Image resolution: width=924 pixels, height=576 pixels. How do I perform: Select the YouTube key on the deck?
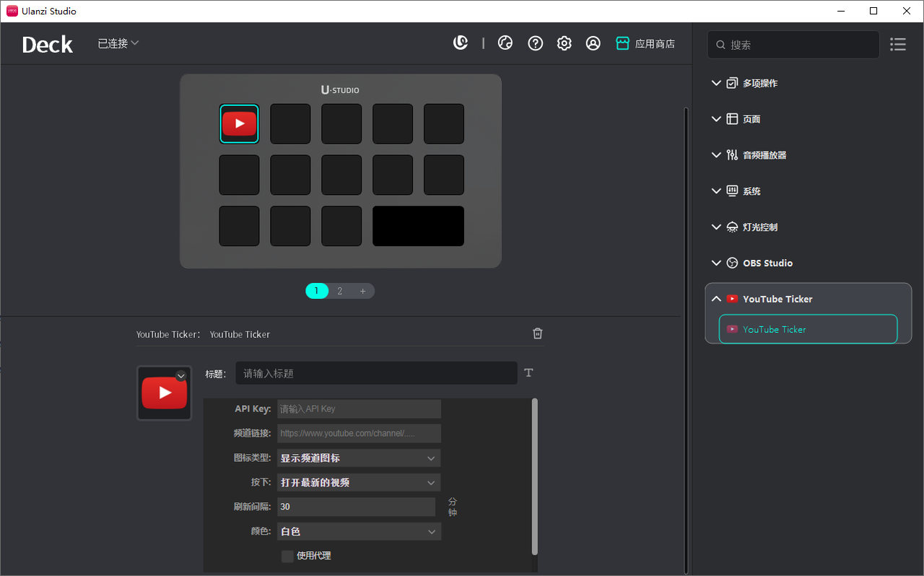[x=239, y=123]
